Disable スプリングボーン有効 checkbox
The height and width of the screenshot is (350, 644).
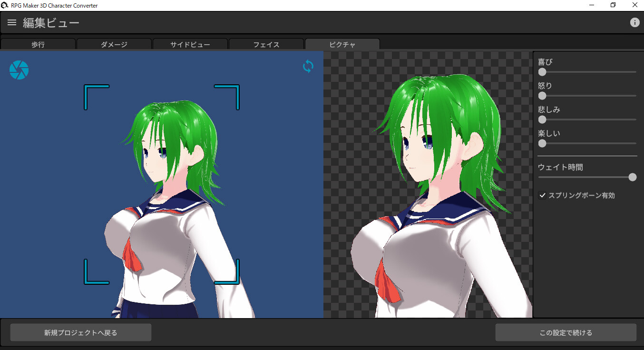click(542, 195)
